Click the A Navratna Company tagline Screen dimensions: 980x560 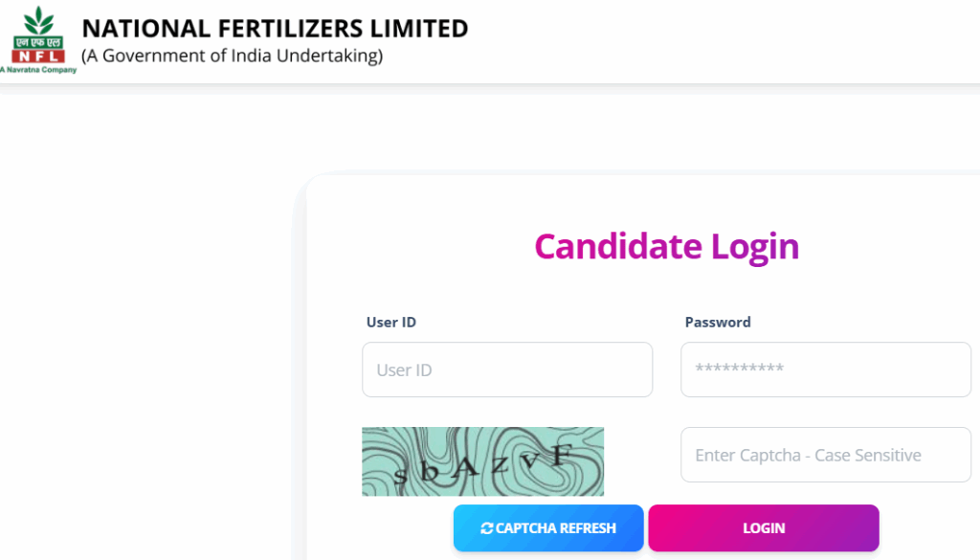38,70
